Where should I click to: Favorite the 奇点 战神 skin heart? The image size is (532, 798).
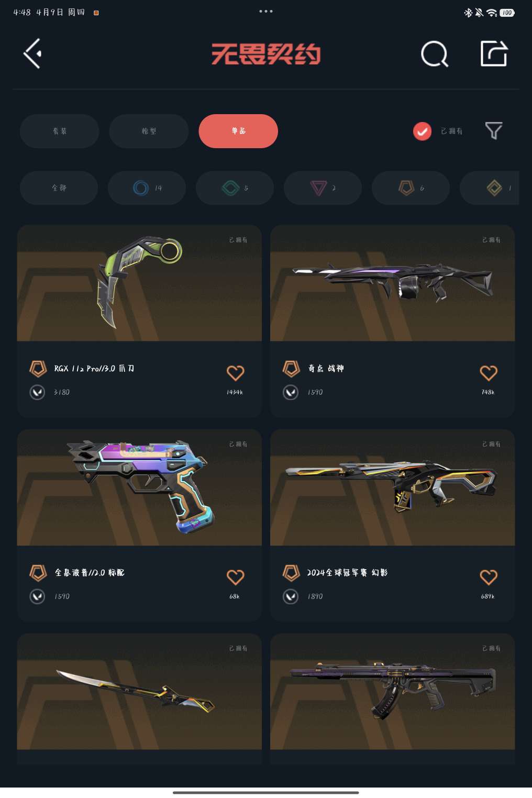click(489, 373)
